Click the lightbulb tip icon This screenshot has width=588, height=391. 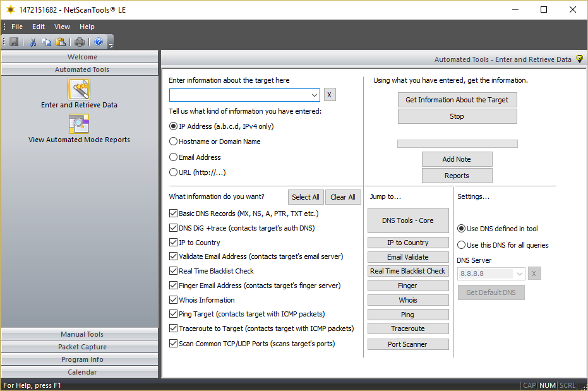pos(579,59)
